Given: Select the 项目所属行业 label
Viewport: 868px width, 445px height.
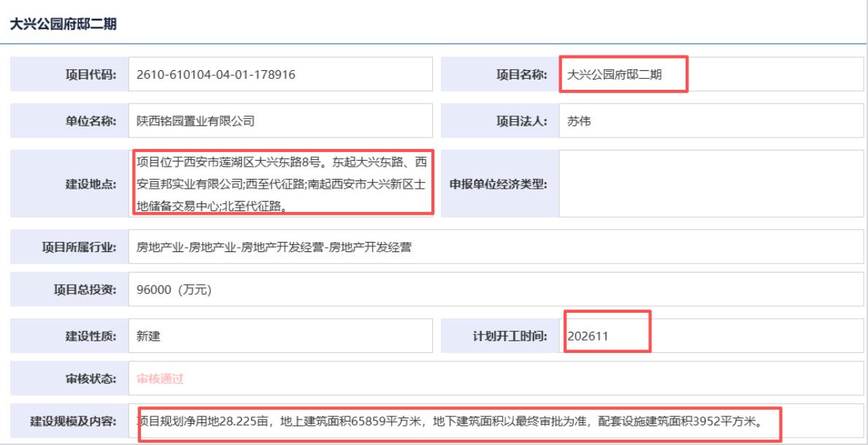Looking at the screenshot, I should point(79,247).
